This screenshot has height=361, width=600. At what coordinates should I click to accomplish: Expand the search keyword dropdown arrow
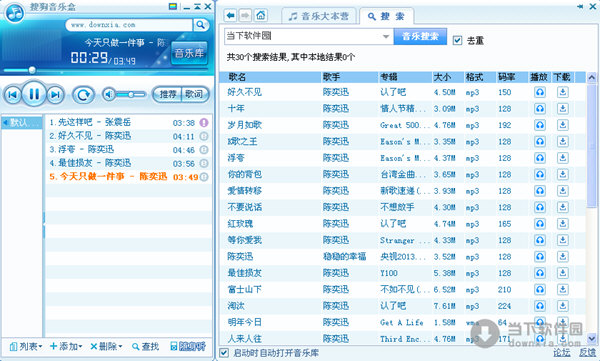386,36
